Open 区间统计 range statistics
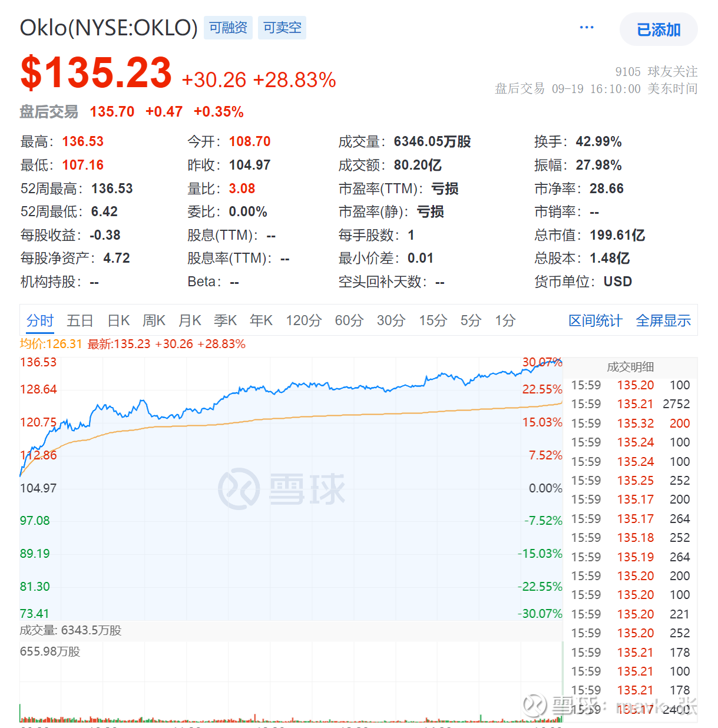Screen dimensions: 718x728 click(595, 320)
